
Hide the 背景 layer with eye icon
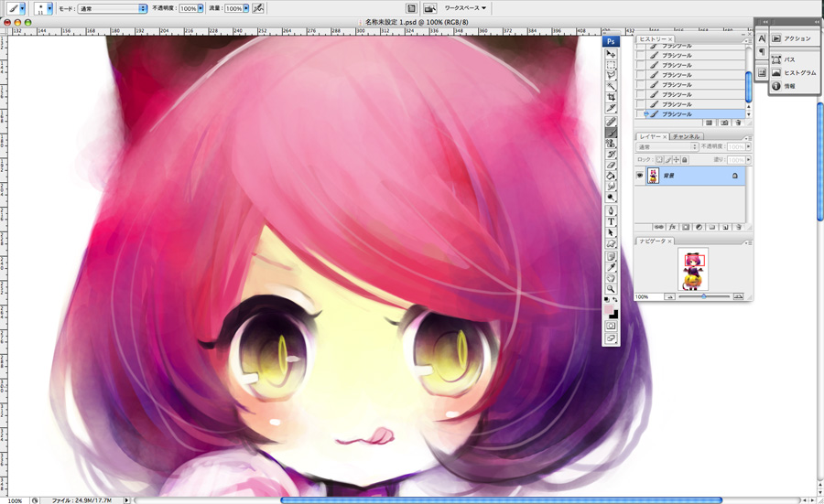pyautogui.click(x=640, y=176)
